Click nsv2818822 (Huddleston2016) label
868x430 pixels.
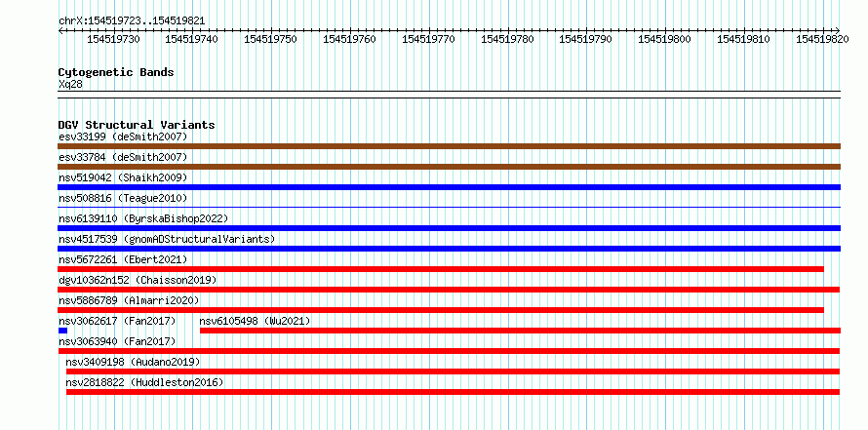(144, 382)
